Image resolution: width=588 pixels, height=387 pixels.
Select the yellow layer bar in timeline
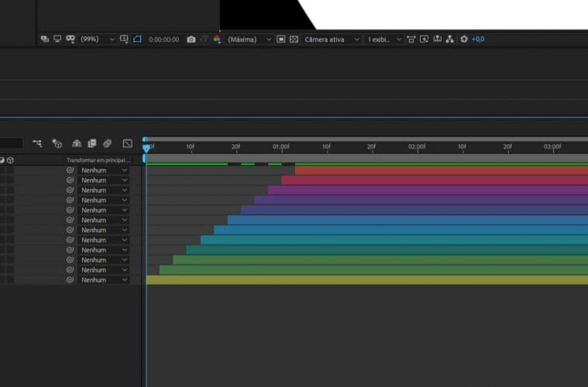pos(364,280)
